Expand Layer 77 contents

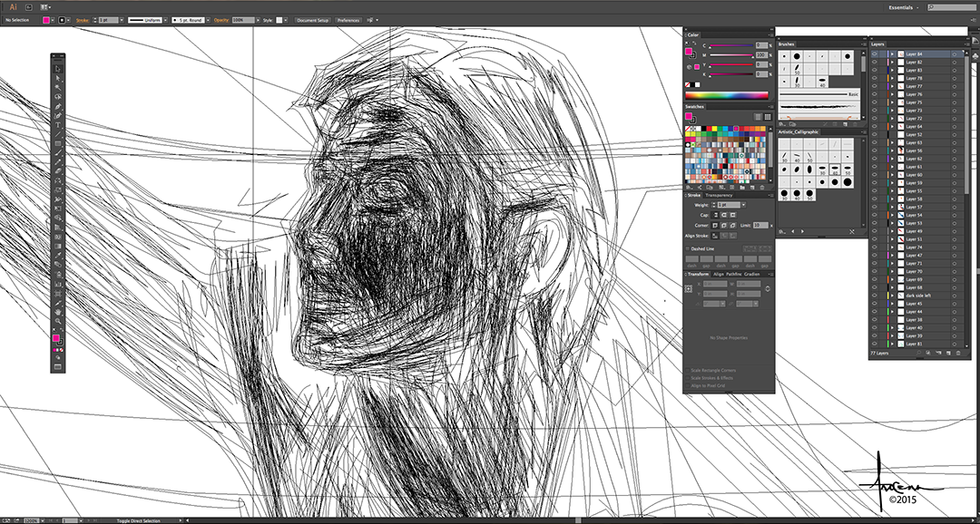893,87
